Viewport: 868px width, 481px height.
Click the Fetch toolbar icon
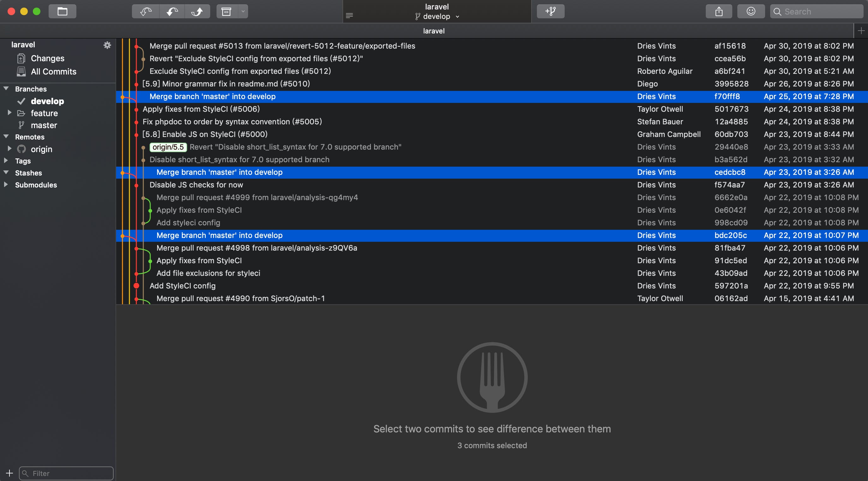pos(146,11)
